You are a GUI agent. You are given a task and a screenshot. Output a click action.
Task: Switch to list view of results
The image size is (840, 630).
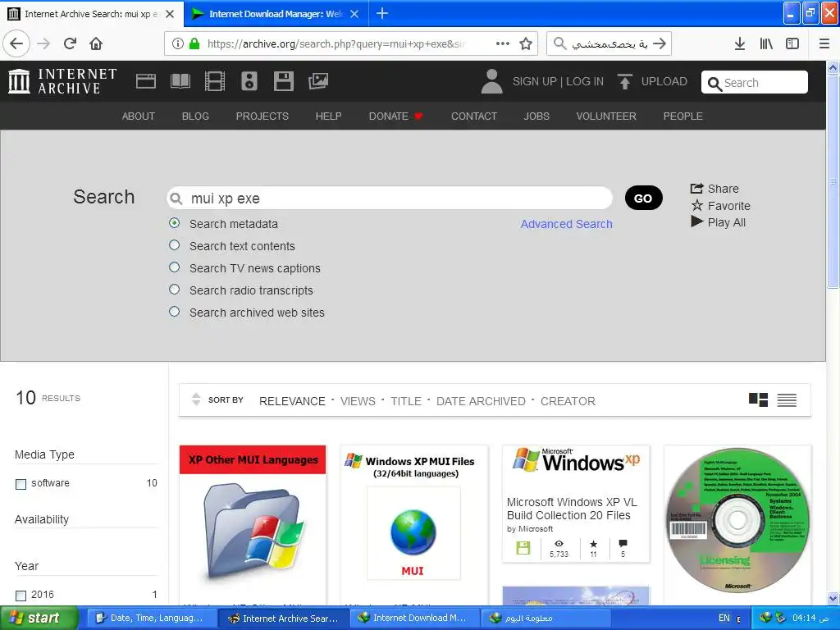(787, 399)
